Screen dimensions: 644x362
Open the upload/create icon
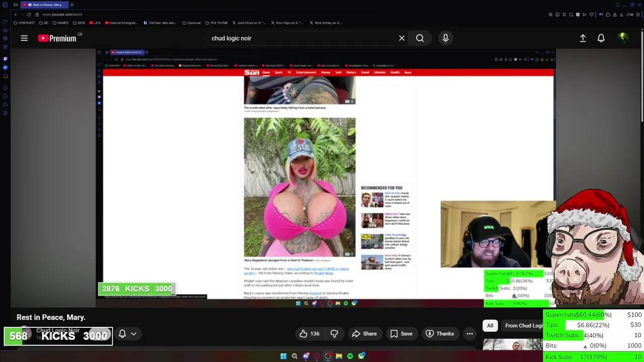pyautogui.click(x=583, y=38)
